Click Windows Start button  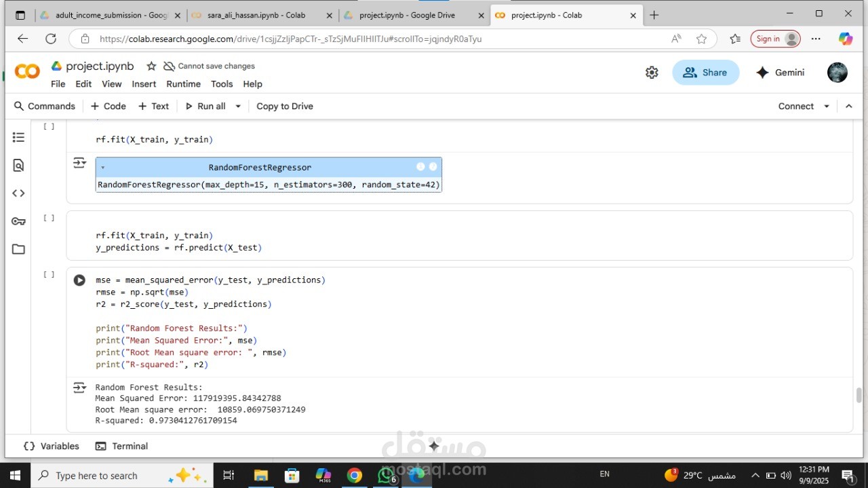15,475
